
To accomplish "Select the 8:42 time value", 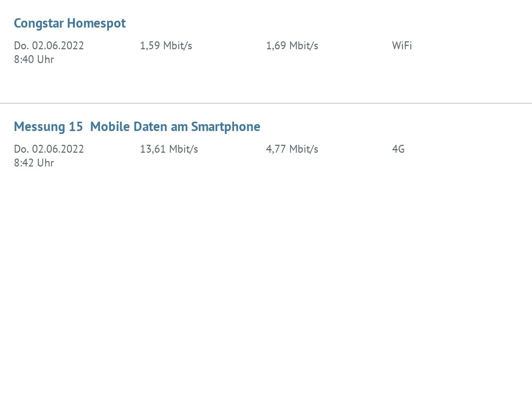I will [24, 163].
